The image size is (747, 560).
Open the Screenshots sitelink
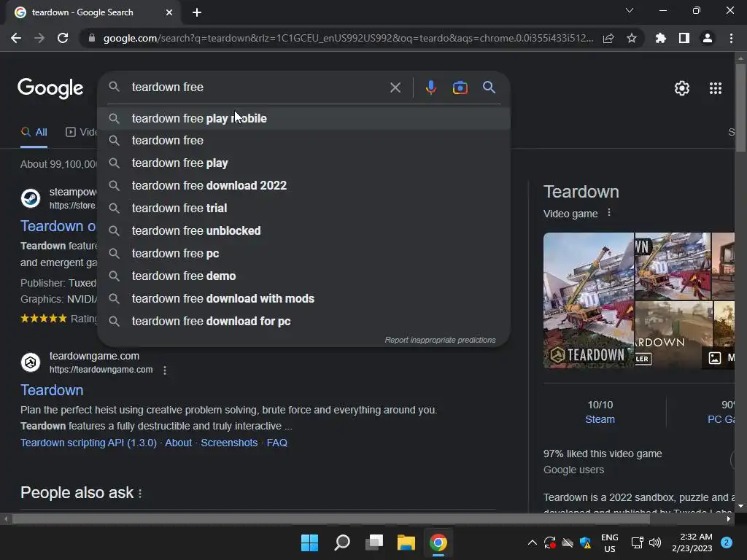coord(229,443)
